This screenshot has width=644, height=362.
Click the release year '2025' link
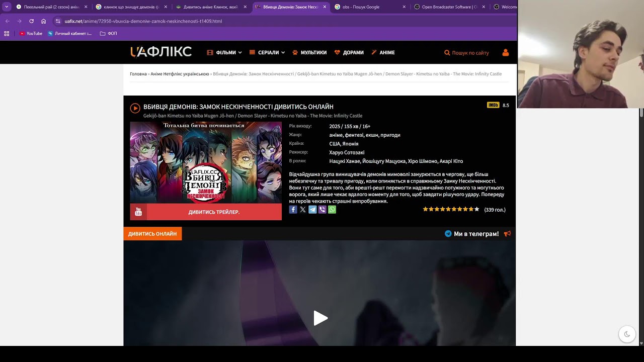pyautogui.click(x=336, y=127)
